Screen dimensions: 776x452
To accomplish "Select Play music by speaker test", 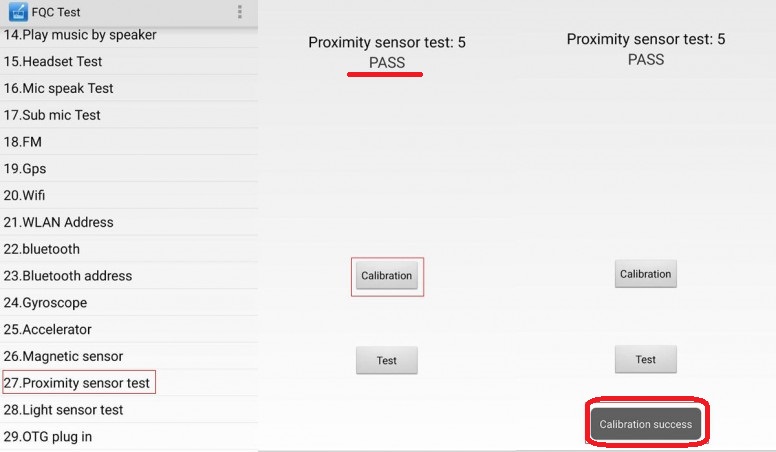I will point(80,35).
